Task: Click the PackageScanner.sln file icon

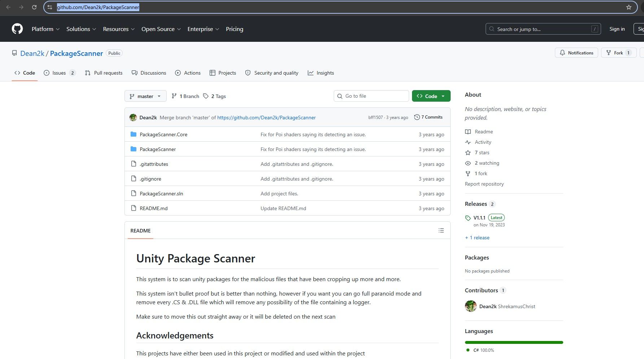Action: point(133,194)
